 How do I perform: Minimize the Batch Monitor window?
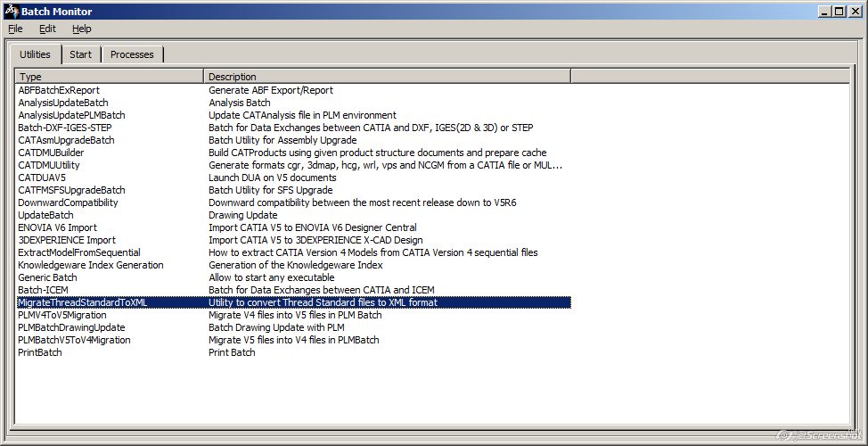[x=825, y=11]
